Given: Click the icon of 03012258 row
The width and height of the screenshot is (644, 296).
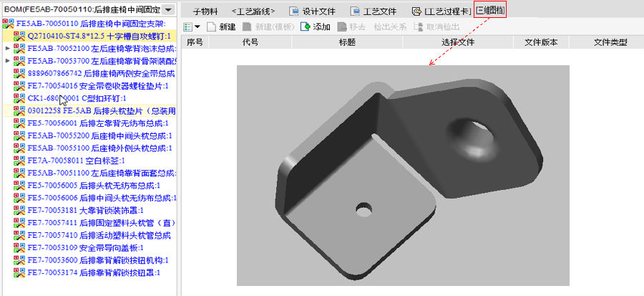Looking at the screenshot, I should click(19, 110).
